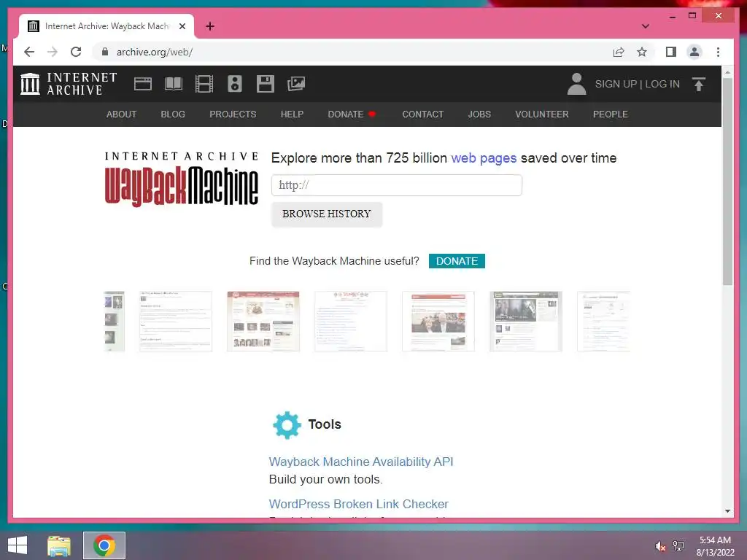Screen dimensions: 747x560
Task: Open Chrome side panel icon
Action: tap(671, 52)
